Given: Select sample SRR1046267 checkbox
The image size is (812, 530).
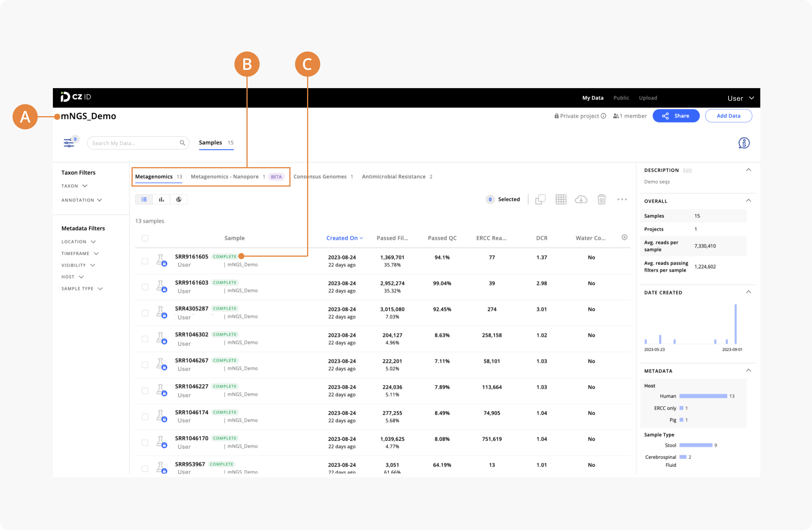Looking at the screenshot, I should pos(145,365).
